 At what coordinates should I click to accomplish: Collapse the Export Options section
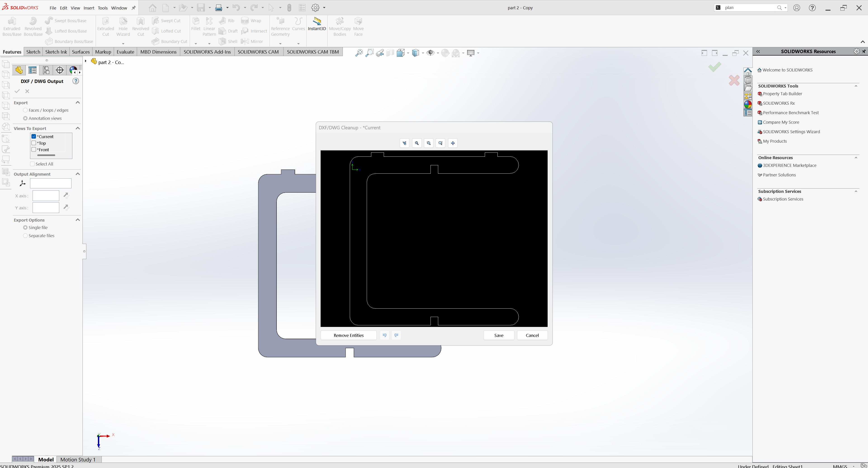pyautogui.click(x=78, y=220)
